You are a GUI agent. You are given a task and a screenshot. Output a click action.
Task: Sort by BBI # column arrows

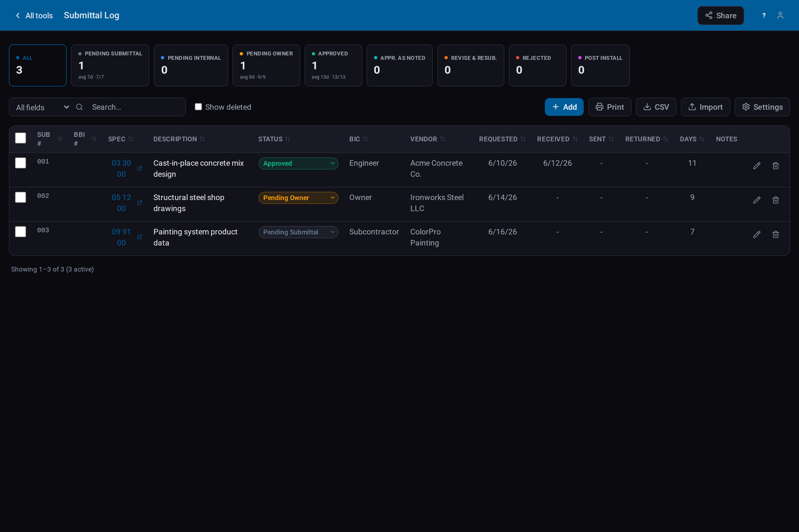point(94,139)
